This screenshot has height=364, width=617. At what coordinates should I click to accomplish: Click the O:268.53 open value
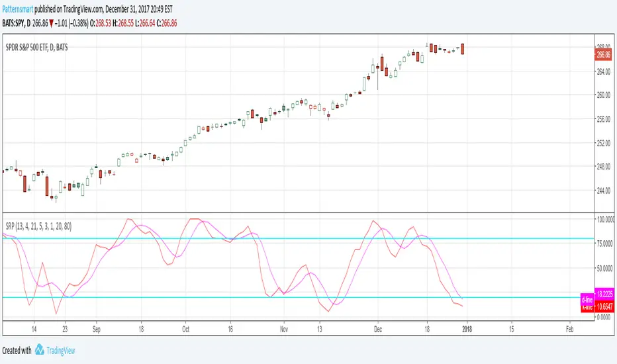[x=101, y=23]
